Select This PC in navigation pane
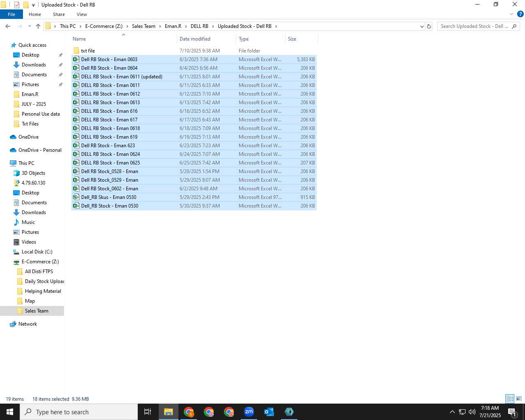 26,163
